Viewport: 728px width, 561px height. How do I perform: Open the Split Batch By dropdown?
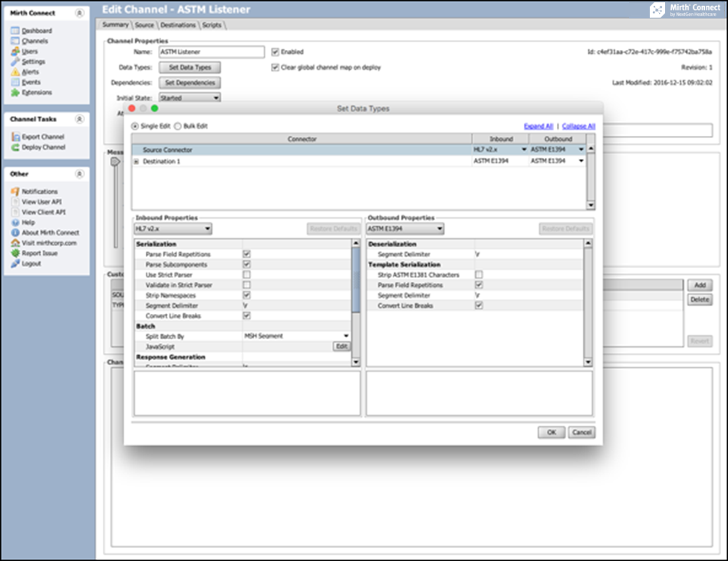point(296,336)
